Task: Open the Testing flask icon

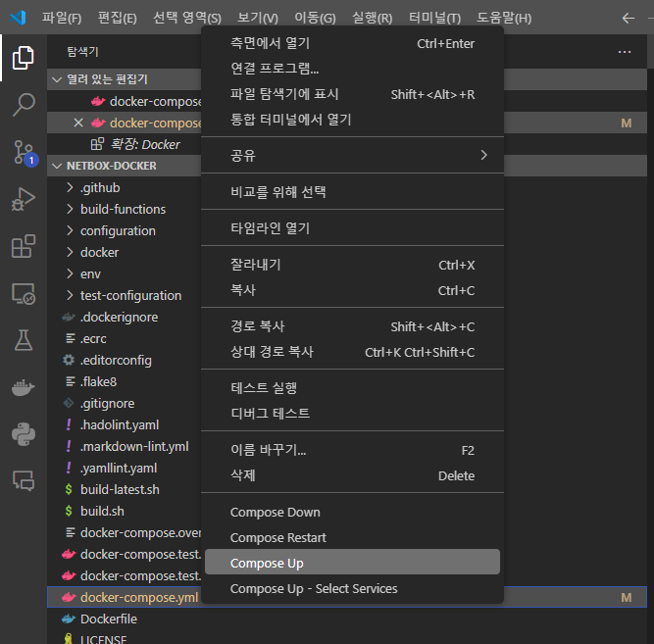Action: pos(24,340)
